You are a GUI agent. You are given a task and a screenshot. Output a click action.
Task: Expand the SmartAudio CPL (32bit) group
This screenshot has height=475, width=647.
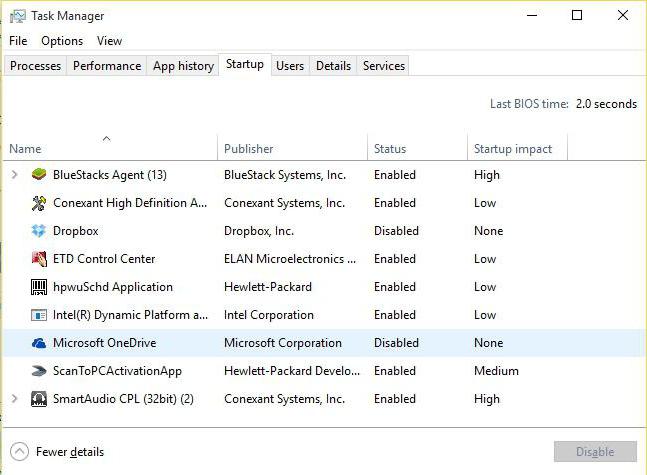[x=14, y=399]
